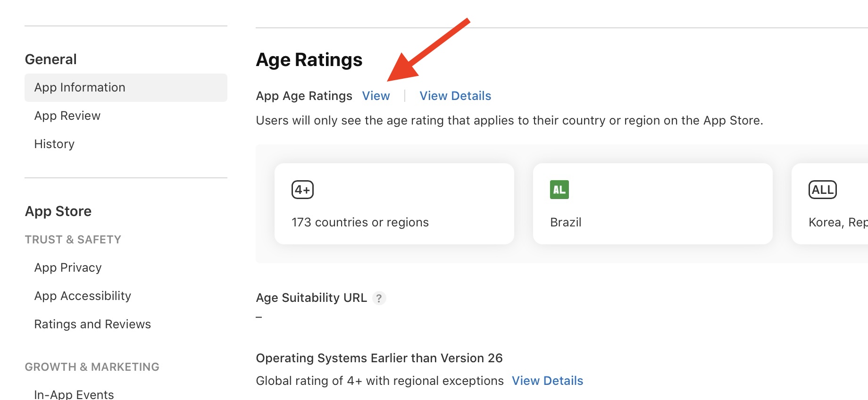868x400 pixels.
Task: Click the View link beside App Age Ratings
Action: coord(376,96)
